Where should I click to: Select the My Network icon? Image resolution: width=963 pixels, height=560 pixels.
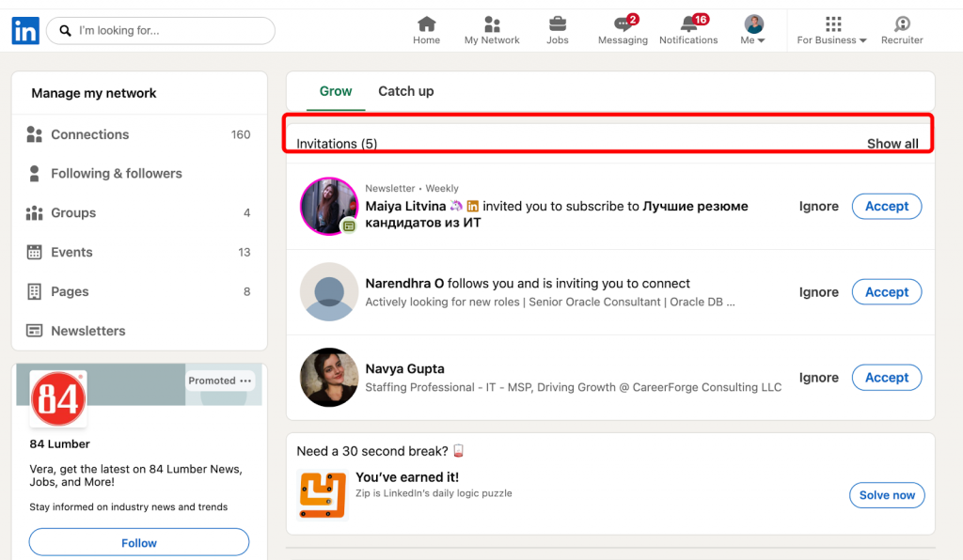click(492, 28)
